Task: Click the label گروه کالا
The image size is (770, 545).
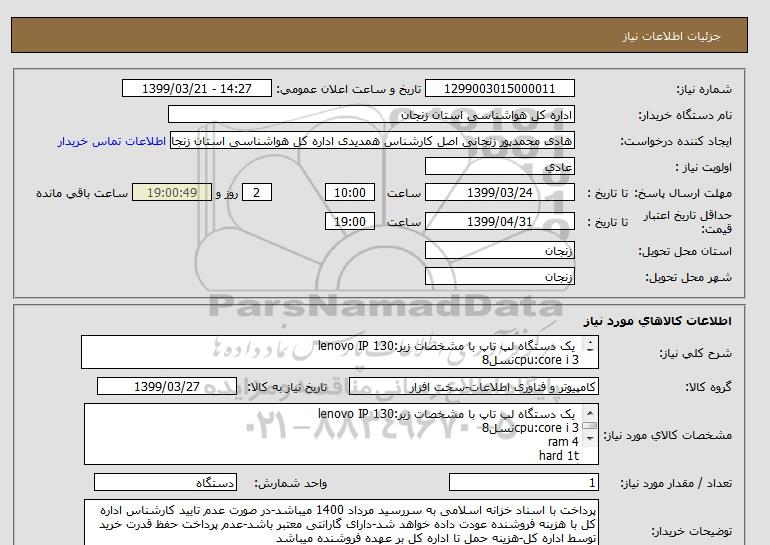Action: (x=709, y=387)
